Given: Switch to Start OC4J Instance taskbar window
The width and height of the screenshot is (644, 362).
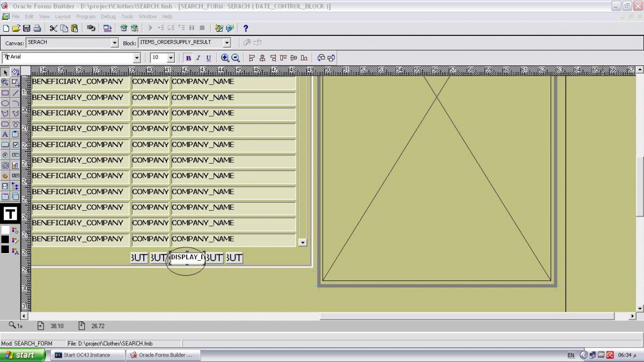Looking at the screenshot, I should tap(87, 355).
